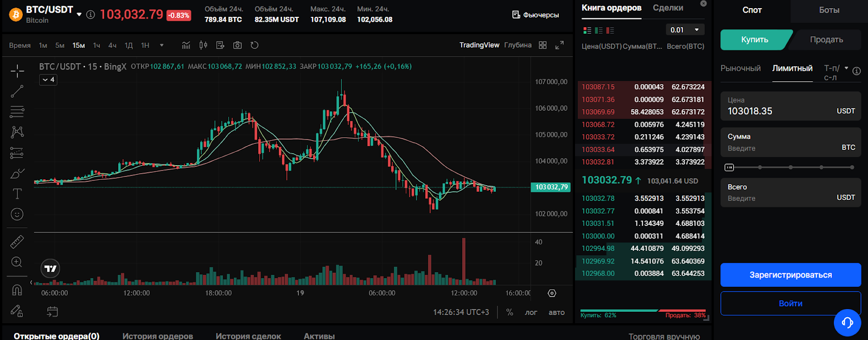Switch to the Сделки tab
Viewport: 868px width, 340px height.
668,8
